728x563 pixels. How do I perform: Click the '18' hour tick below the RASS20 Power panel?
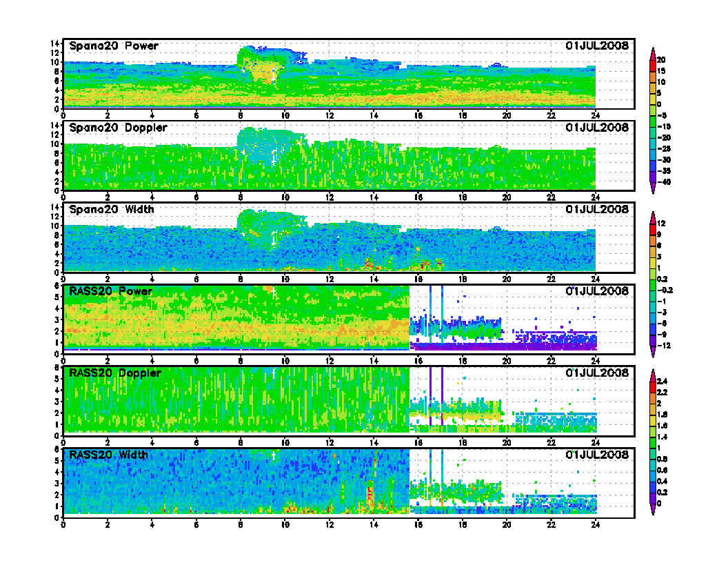463,361
